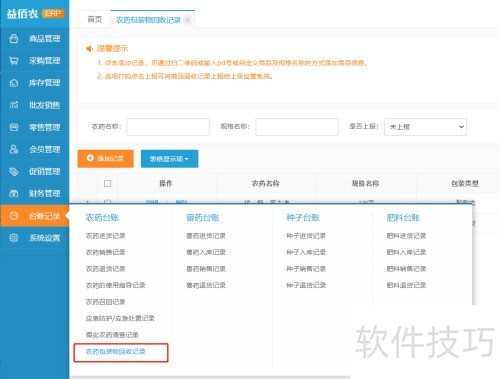Expand the 表格显示项 dropdown button

click(x=169, y=159)
